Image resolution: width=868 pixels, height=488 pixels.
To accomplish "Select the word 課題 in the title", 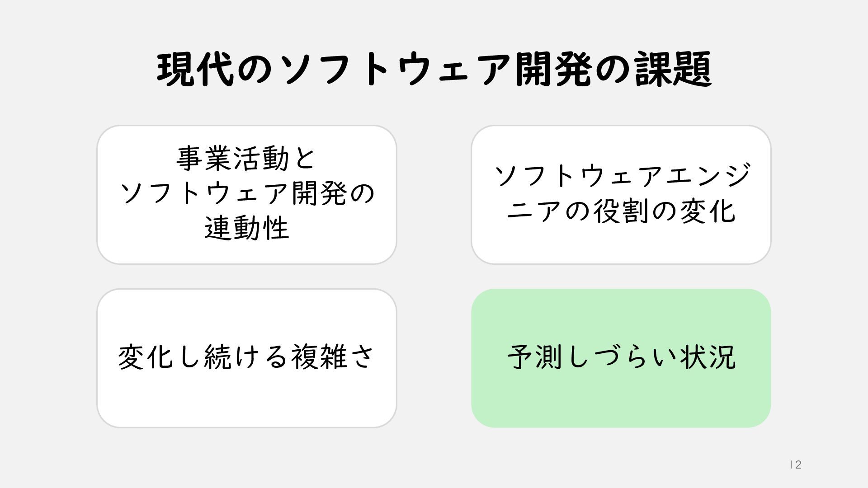I will pos(673,70).
